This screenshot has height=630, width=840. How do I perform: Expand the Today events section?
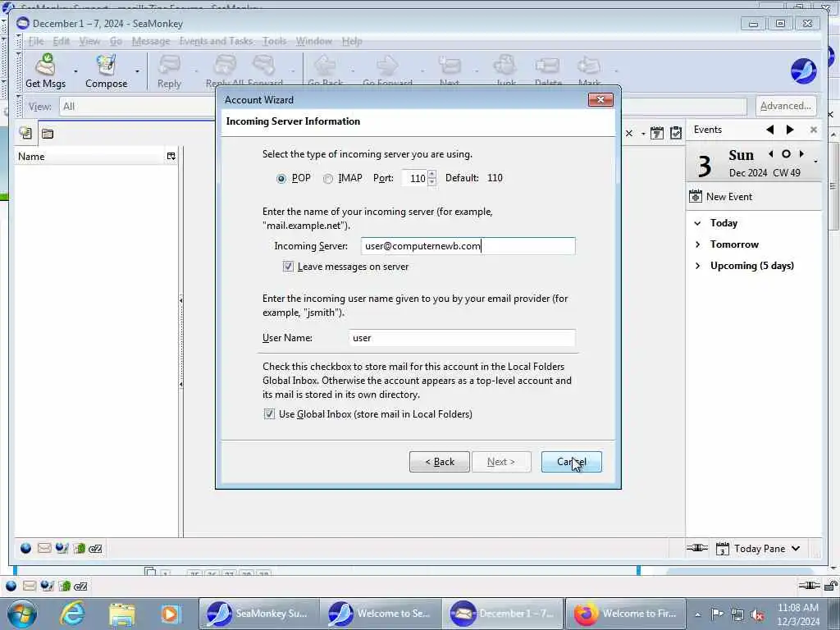coord(697,223)
